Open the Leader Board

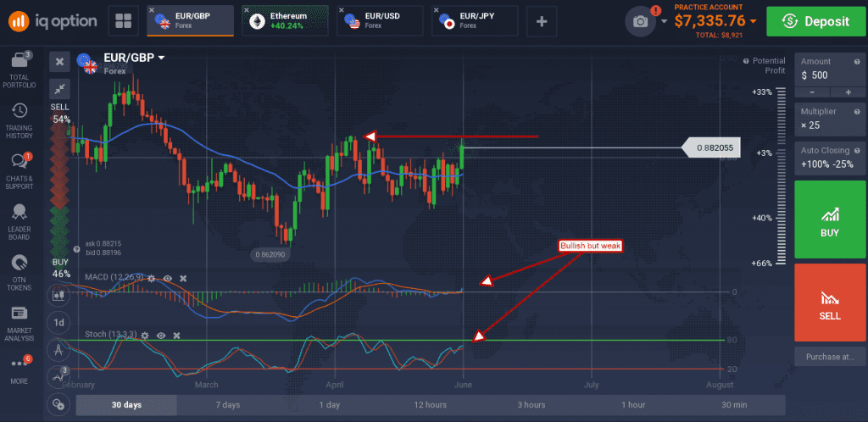pyautogui.click(x=19, y=221)
